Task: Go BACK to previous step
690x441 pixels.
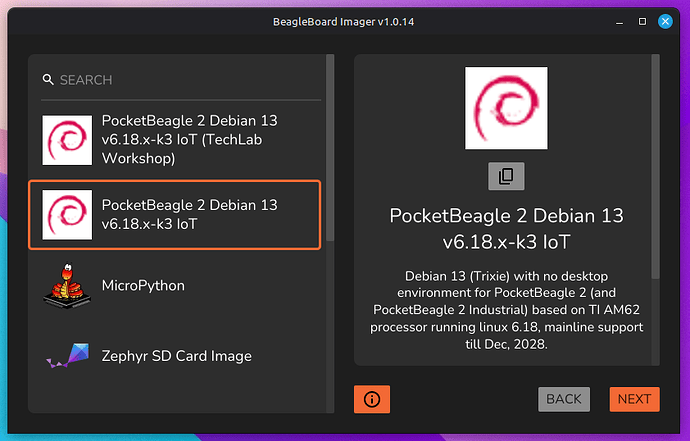Action: (x=564, y=399)
